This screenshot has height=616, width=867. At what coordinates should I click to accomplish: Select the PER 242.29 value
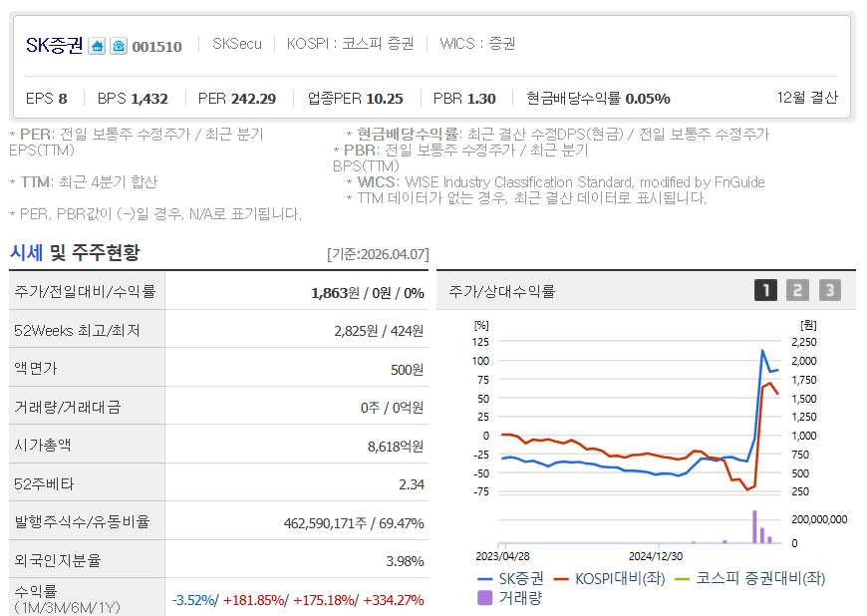(x=237, y=99)
